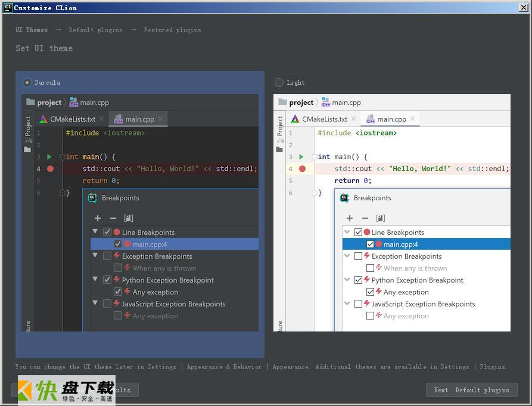The width and height of the screenshot is (532, 406).
Task: Fold main function marker in Darcula preview
Action: pyautogui.click(x=63, y=157)
